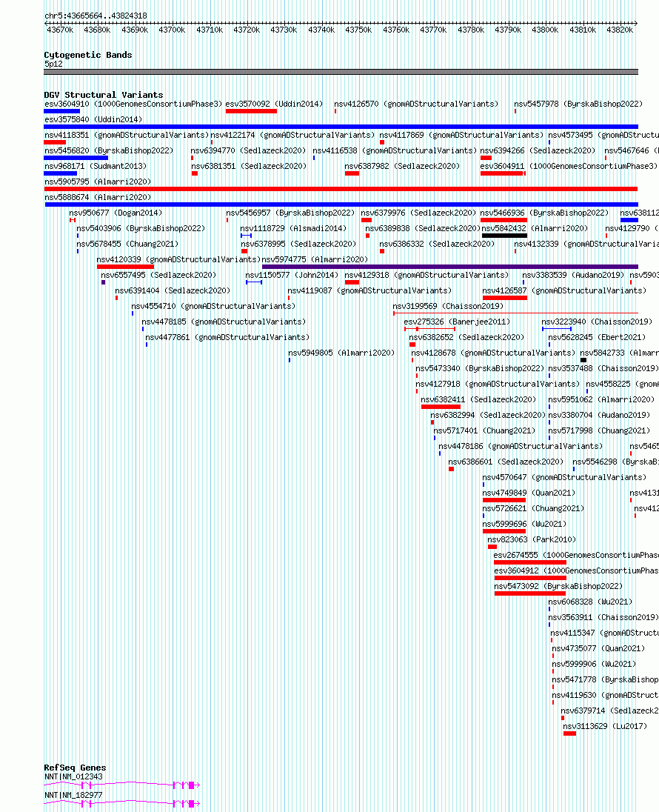Image resolution: width=659 pixels, height=812 pixels.
Task: Click nsv5678455 (Chuang2021) label
Action: click(x=127, y=244)
